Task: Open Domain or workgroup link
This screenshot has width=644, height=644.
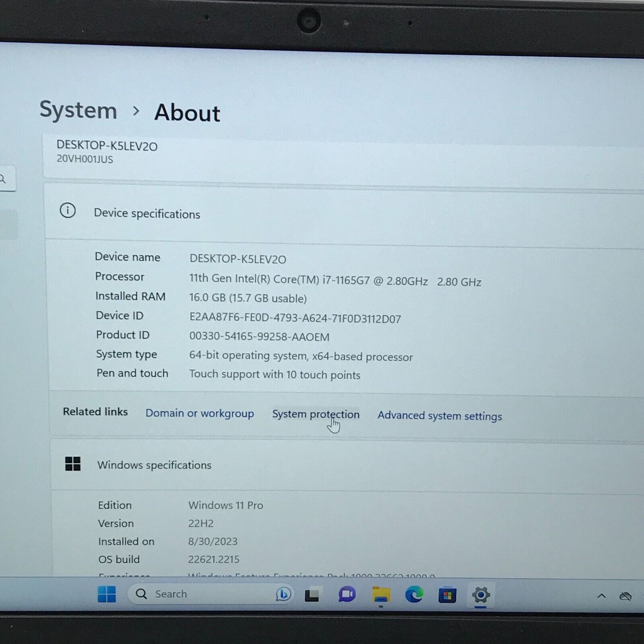Action: pos(200,413)
